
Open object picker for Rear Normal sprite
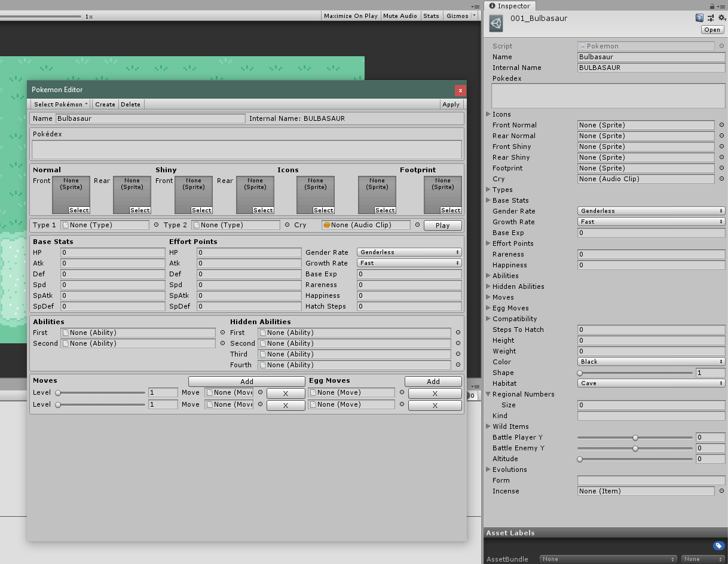point(721,136)
